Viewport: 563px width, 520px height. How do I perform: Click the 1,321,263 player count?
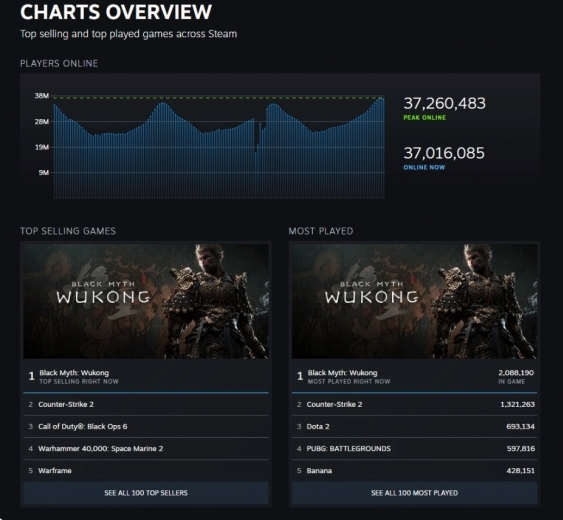point(517,404)
